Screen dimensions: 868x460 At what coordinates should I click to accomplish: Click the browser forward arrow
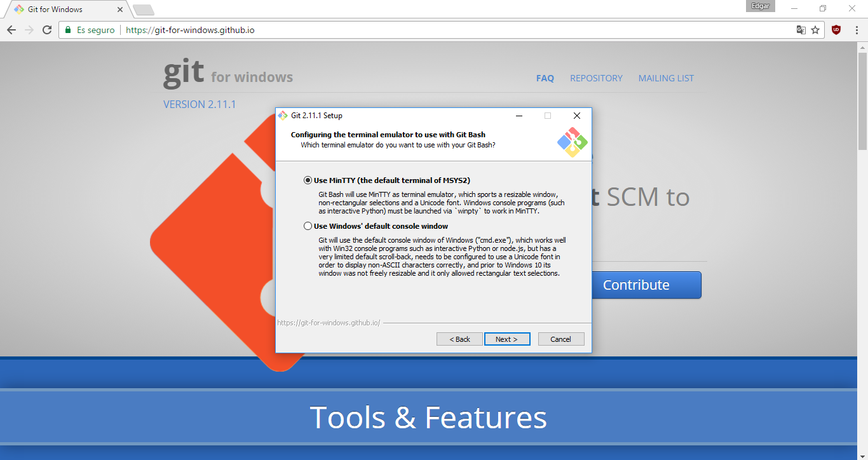29,30
